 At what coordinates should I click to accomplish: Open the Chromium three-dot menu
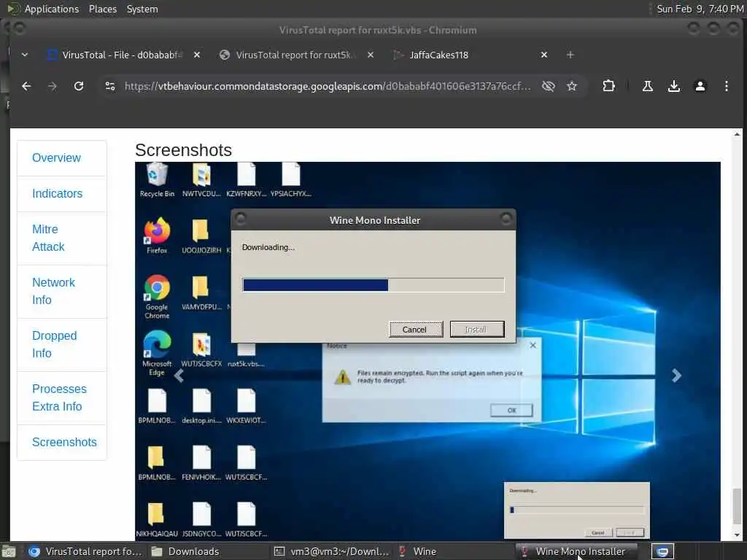pos(726,86)
